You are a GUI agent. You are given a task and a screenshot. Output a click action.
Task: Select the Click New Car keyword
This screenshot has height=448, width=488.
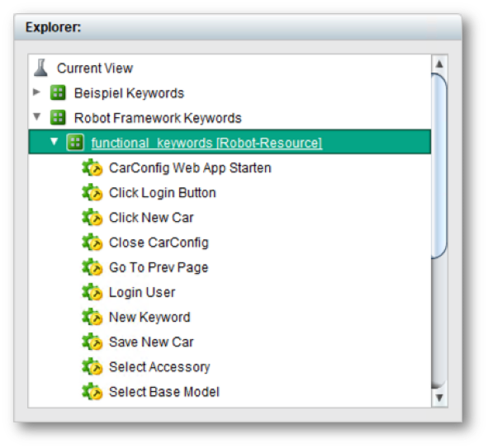pos(151,218)
